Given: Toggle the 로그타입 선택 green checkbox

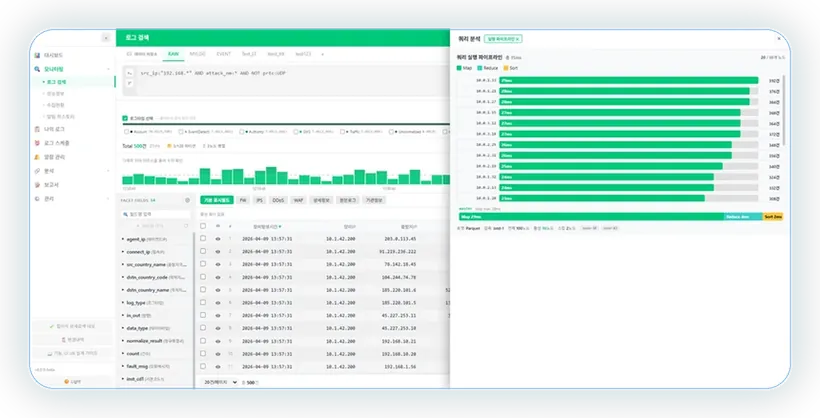Looking at the screenshot, I should coord(125,118).
